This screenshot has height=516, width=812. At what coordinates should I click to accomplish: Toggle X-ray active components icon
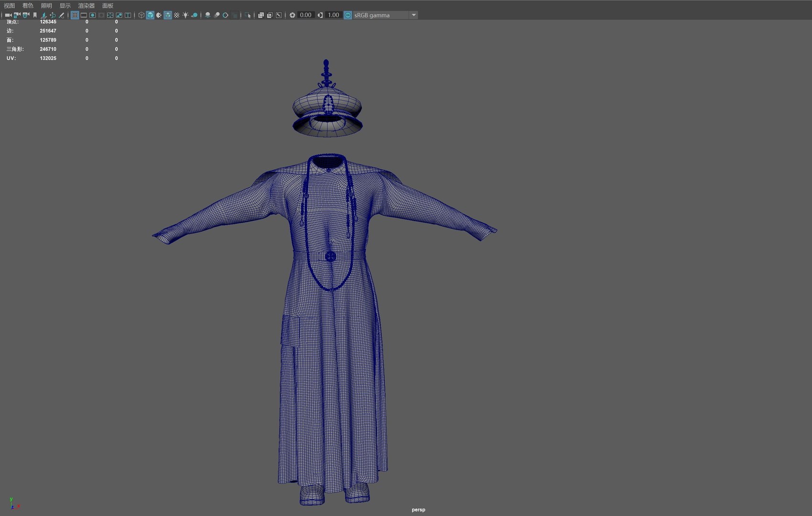pos(270,15)
